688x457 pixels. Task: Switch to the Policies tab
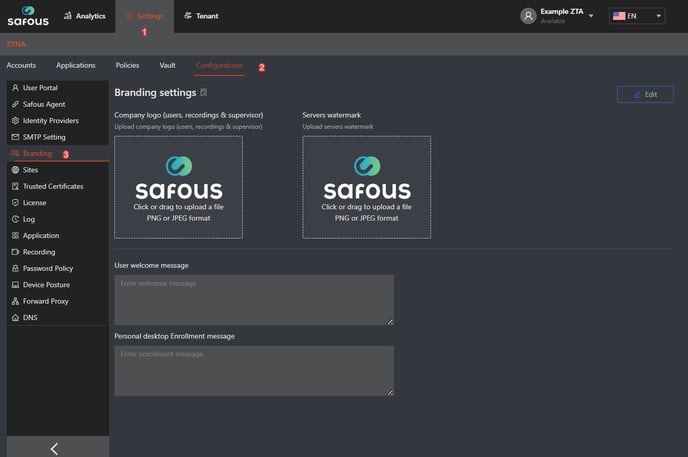click(x=127, y=66)
